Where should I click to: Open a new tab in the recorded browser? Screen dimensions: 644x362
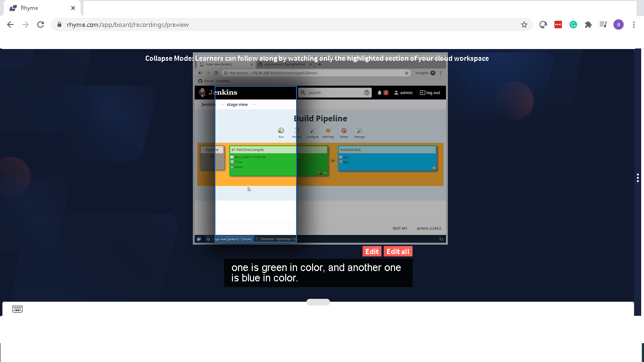320,64
